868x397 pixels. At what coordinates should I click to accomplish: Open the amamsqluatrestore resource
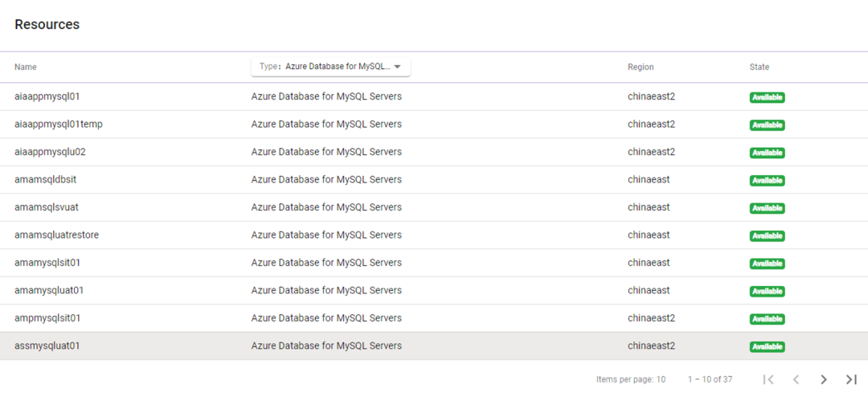pyautogui.click(x=57, y=235)
